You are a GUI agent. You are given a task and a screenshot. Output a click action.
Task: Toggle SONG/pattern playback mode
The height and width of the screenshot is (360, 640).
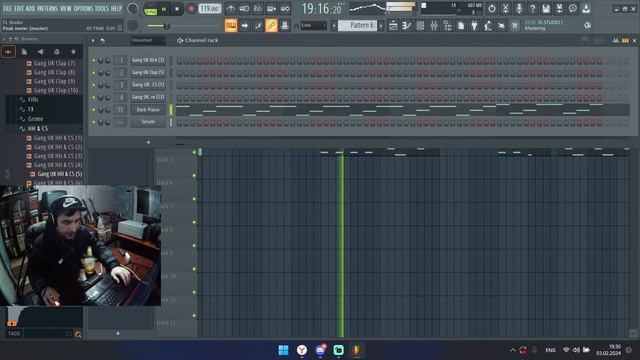pos(151,9)
